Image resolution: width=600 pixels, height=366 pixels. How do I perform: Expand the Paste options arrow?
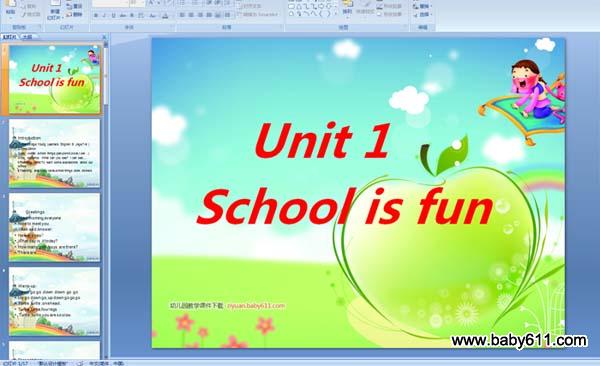(x=11, y=18)
